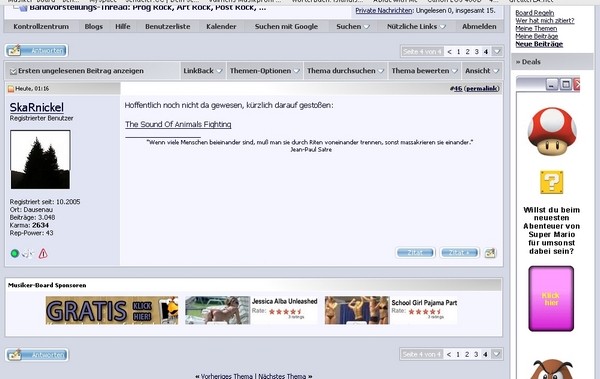The width and height of the screenshot is (600, 379).
Task: Click the post status icon next to Heute, 01:16
Action: [x=11, y=89]
